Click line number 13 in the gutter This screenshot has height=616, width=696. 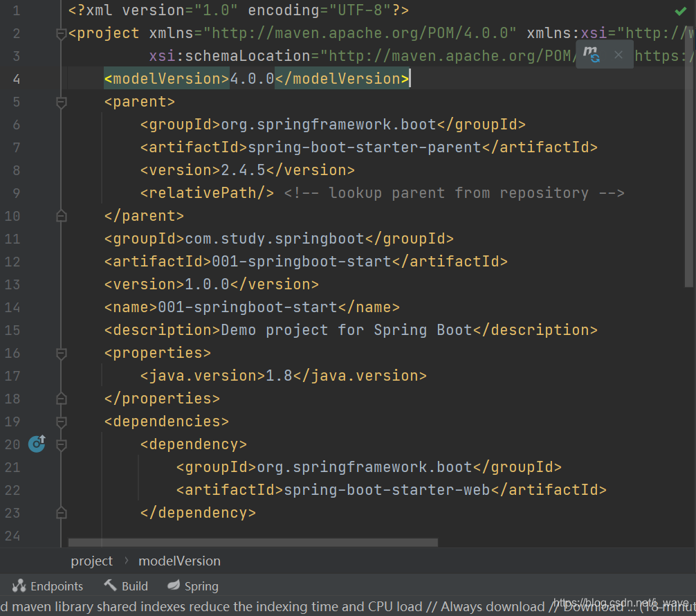(12, 284)
